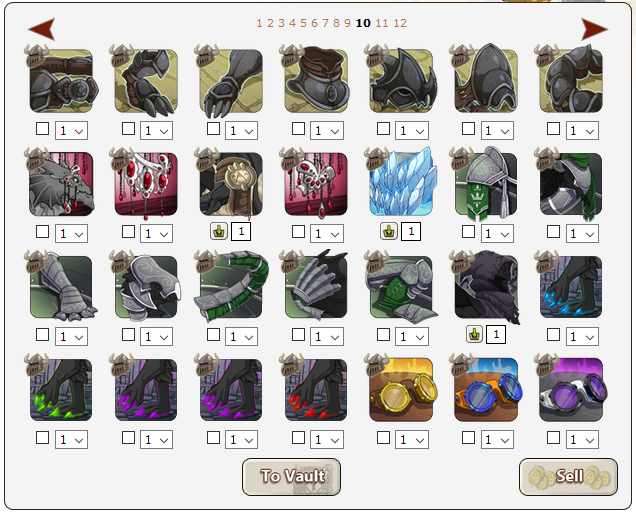Open quantity dropdown under green banner helmet
636x512 pixels.
[x=497, y=233]
